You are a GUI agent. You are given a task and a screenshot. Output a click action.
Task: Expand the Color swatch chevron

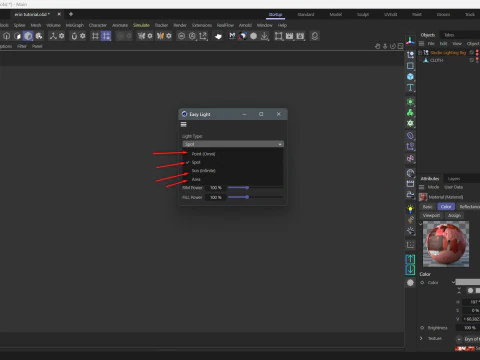pos(453,282)
